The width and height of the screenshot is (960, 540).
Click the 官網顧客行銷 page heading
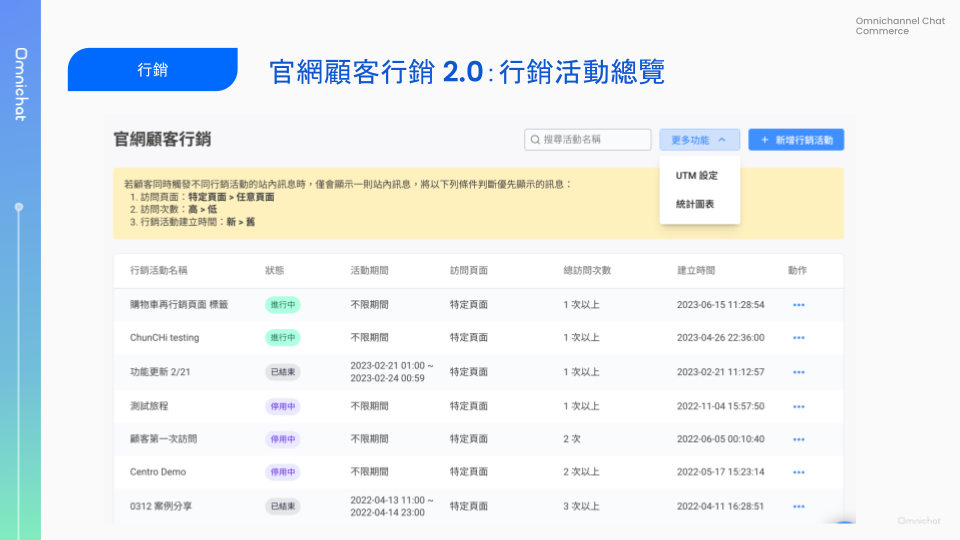point(162,140)
